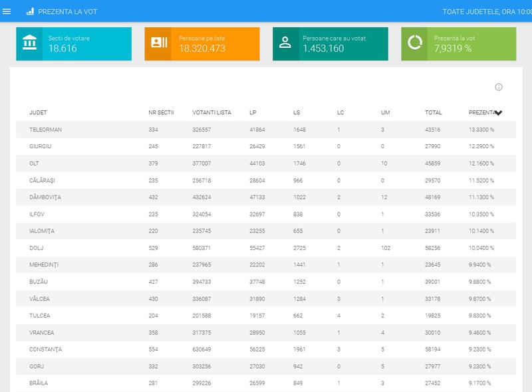
Task: Sort by Nr Sectii column header
Action: click(x=161, y=112)
